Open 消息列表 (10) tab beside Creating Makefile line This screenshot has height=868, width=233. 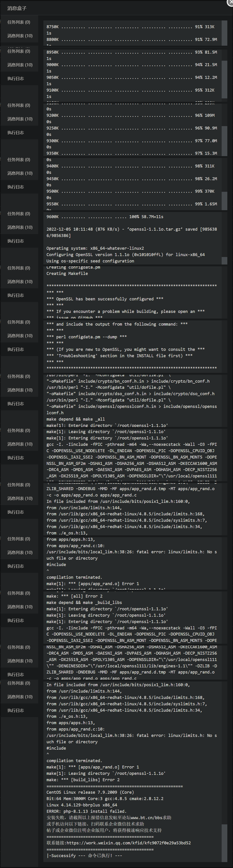point(19,282)
